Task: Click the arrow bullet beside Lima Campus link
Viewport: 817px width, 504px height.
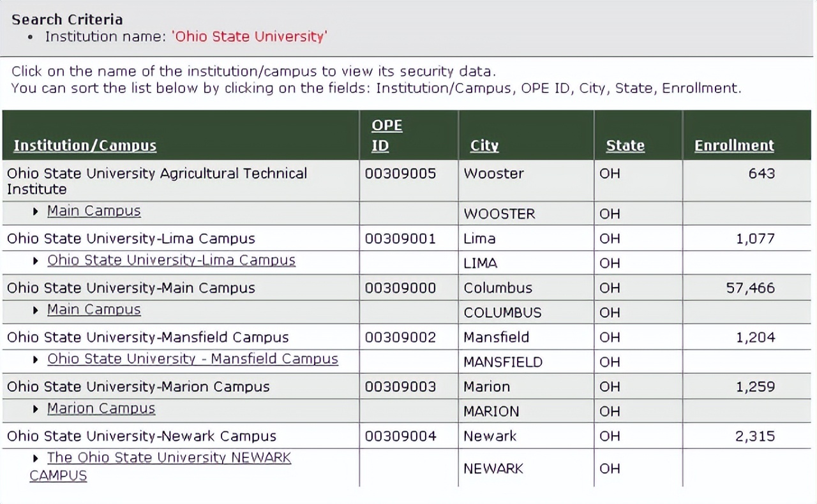Action: coord(36,260)
